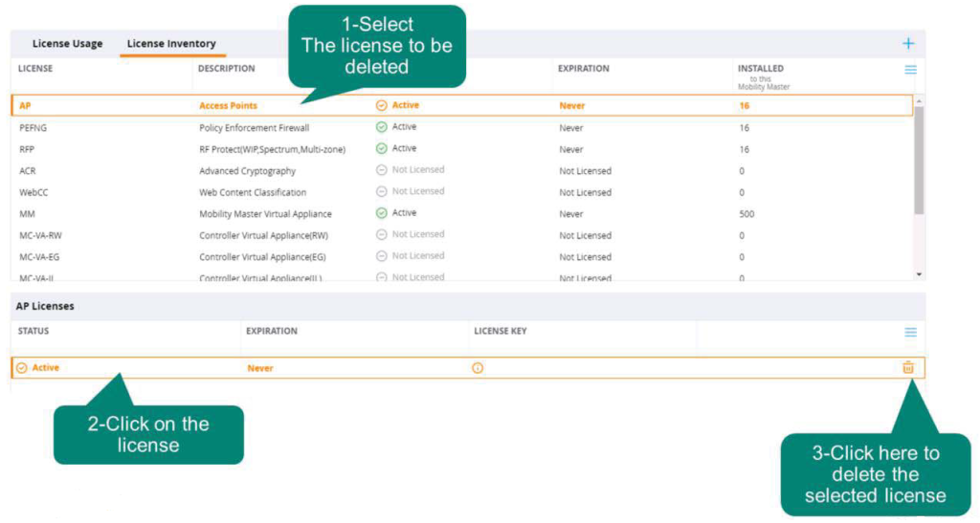The height and width of the screenshot is (523, 980).
Task: Open the AP Licenses column menu icon
Action: coord(910,332)
